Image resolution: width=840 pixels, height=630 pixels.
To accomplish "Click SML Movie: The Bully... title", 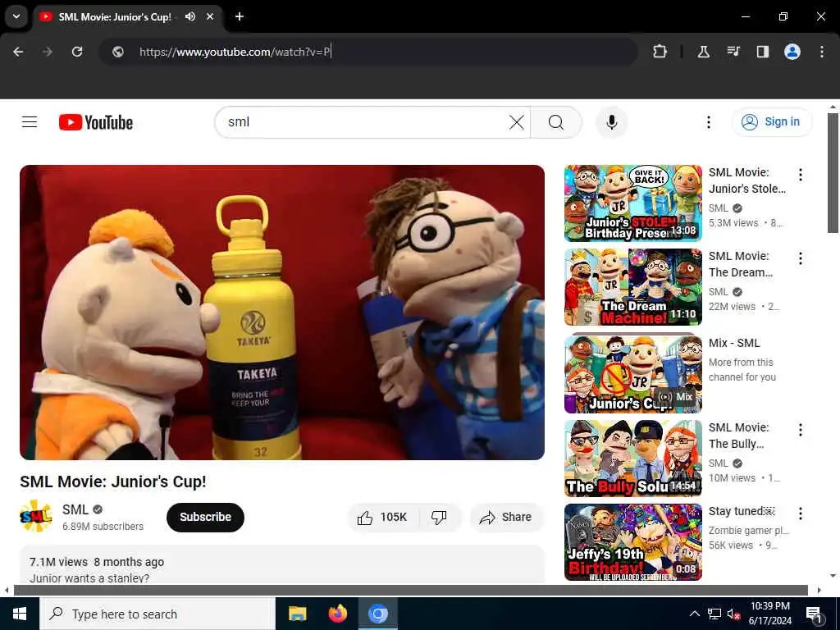I will click(x=739, y=436).
